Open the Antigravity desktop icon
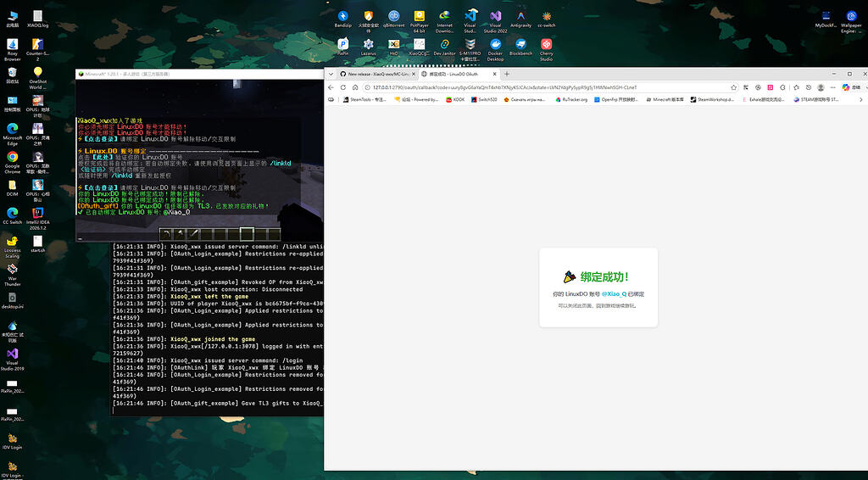Screen dimensions: 868x480 (521, 19)
